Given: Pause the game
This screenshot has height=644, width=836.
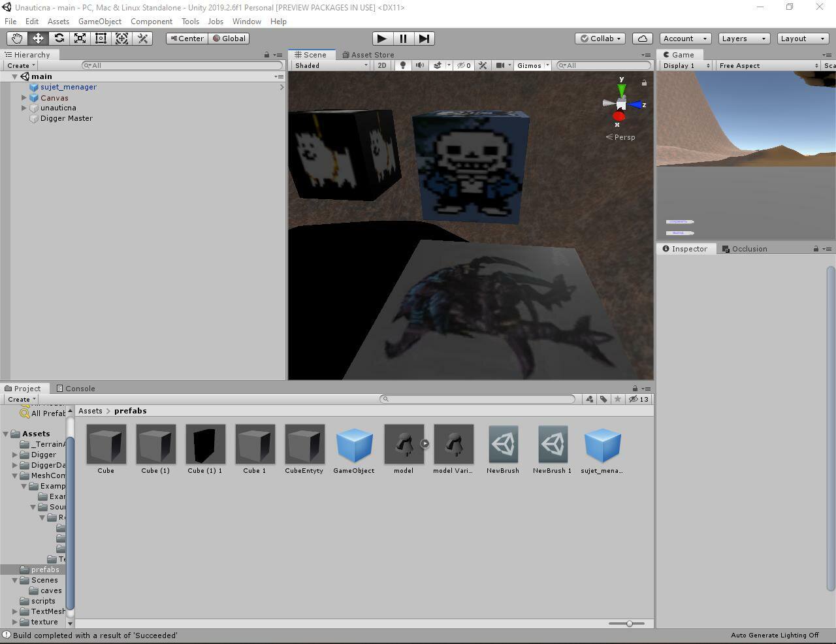Looking at the screenshot, I should pos(404,39).
